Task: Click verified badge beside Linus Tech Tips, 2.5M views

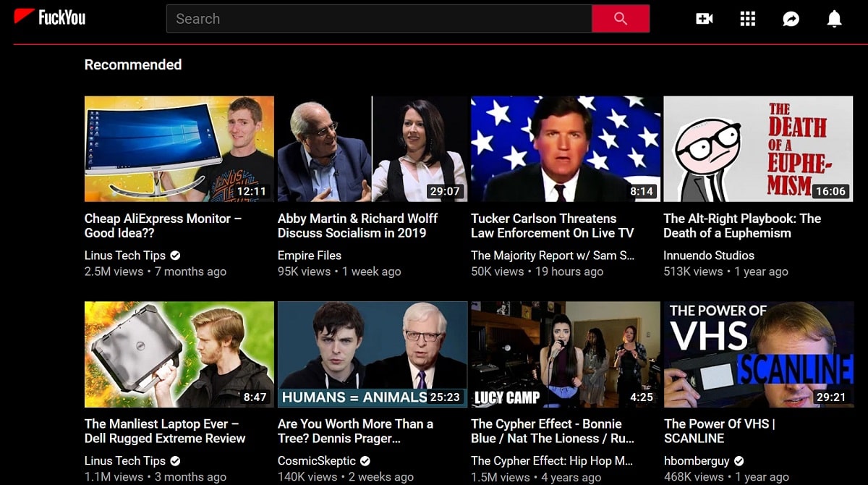Action: (176, 256)
